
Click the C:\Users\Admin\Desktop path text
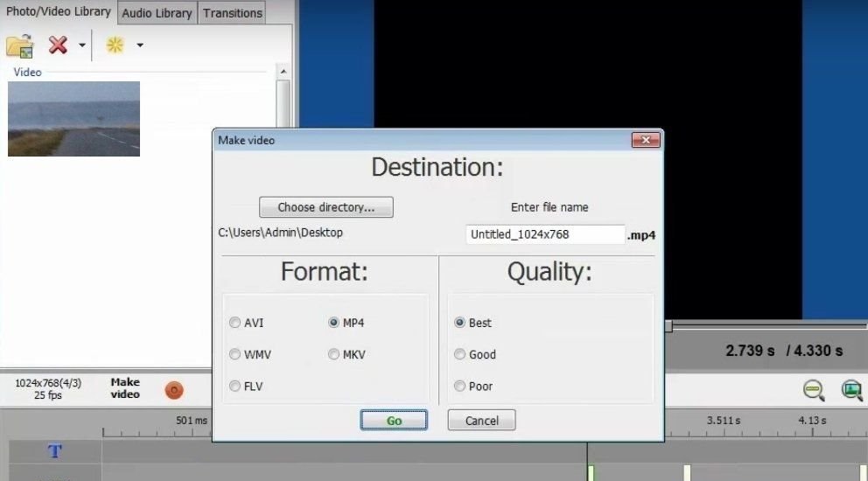click(280, 233)
